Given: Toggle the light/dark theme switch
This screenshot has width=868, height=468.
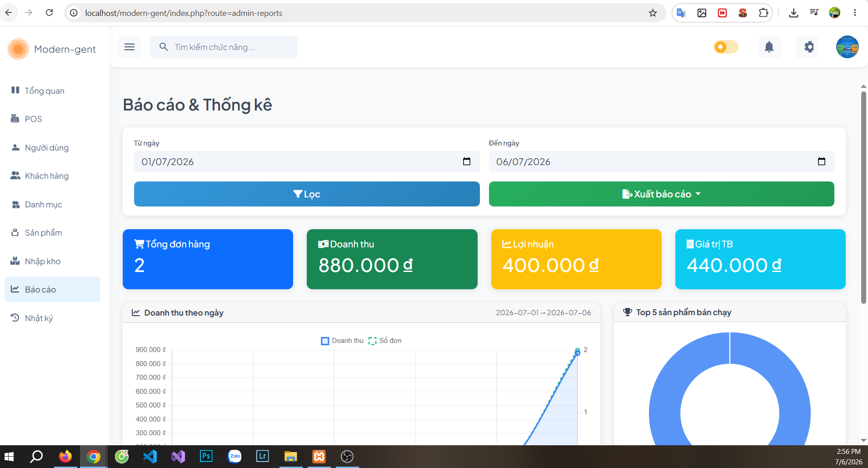Looking at the screenshot, I should (726, 47).
